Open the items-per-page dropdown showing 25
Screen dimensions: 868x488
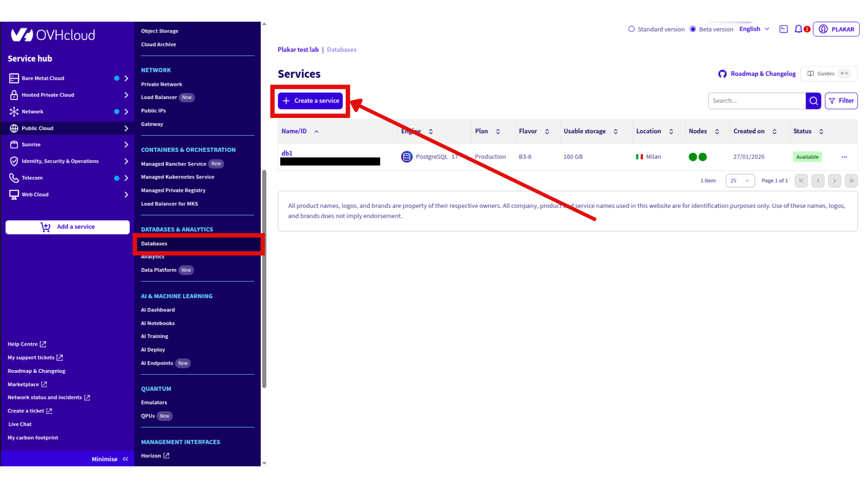point(740,181)
